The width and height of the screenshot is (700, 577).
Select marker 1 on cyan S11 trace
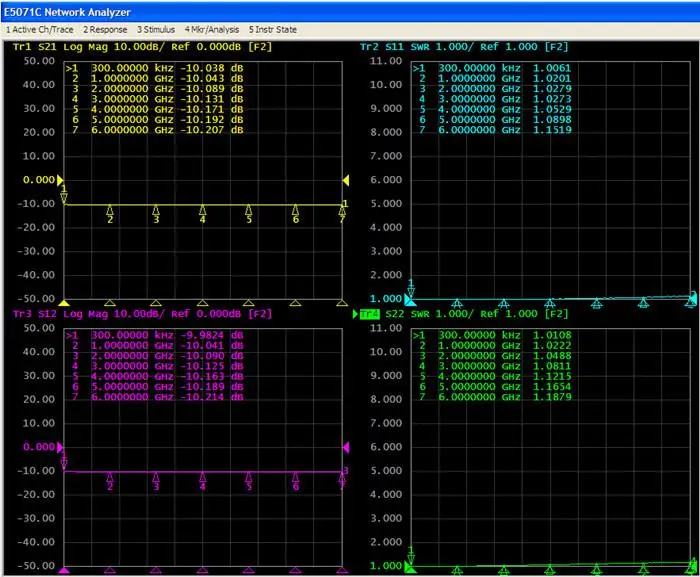tap(411, 288)
